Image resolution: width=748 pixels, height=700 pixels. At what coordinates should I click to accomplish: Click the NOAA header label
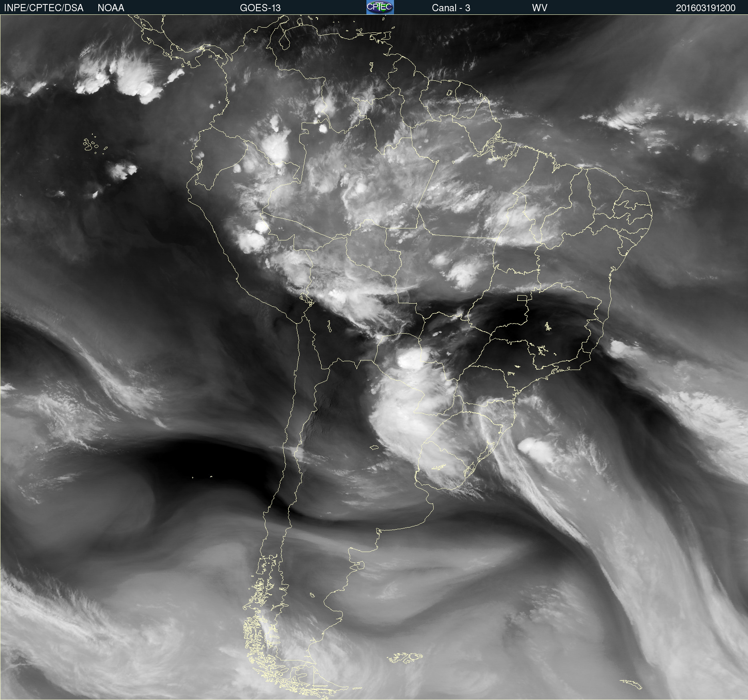[x=111, y=8]
